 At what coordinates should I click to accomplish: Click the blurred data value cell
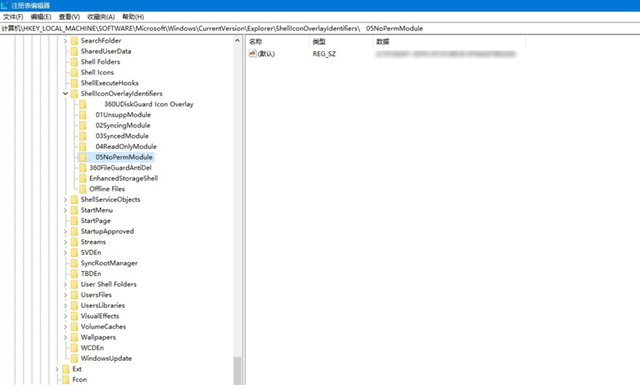tap(446, 54)
